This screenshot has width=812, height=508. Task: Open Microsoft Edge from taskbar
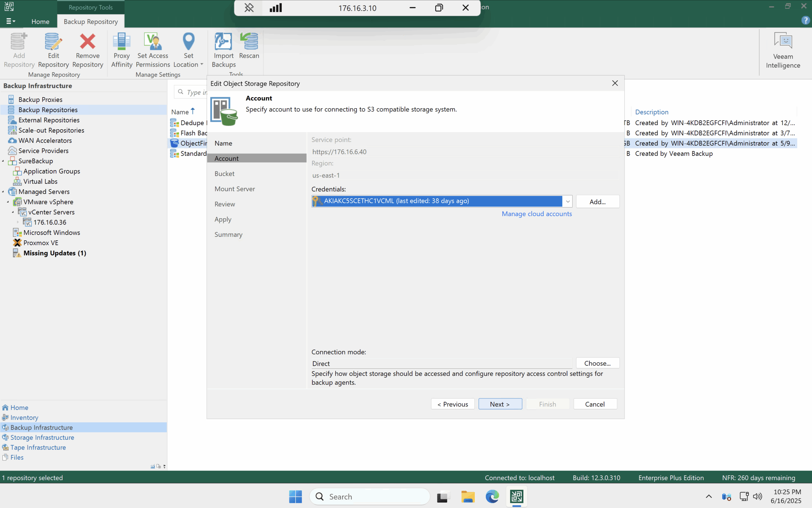click(492, 497)
